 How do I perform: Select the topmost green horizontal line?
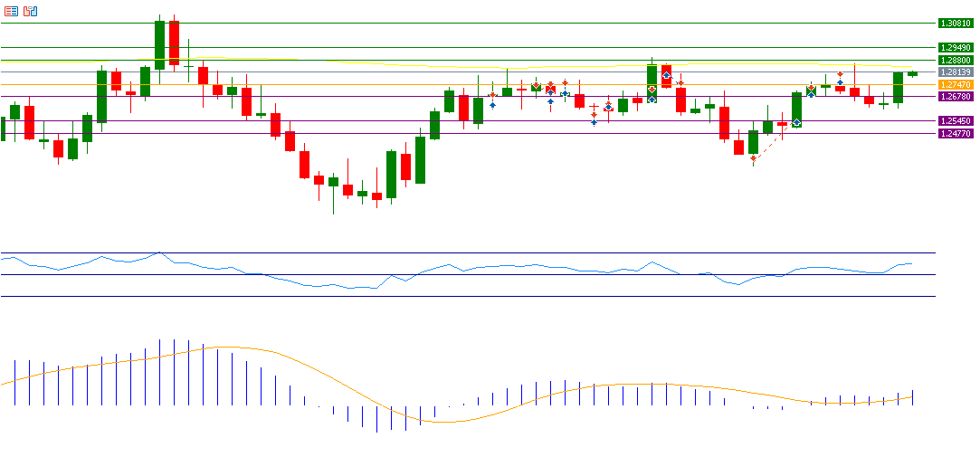tap(452, 47)
